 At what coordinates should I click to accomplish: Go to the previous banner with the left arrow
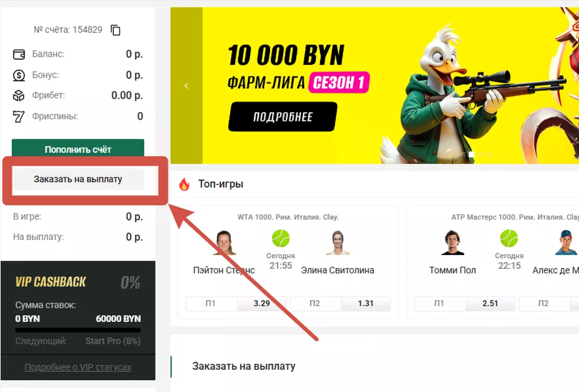pos(186,86)
